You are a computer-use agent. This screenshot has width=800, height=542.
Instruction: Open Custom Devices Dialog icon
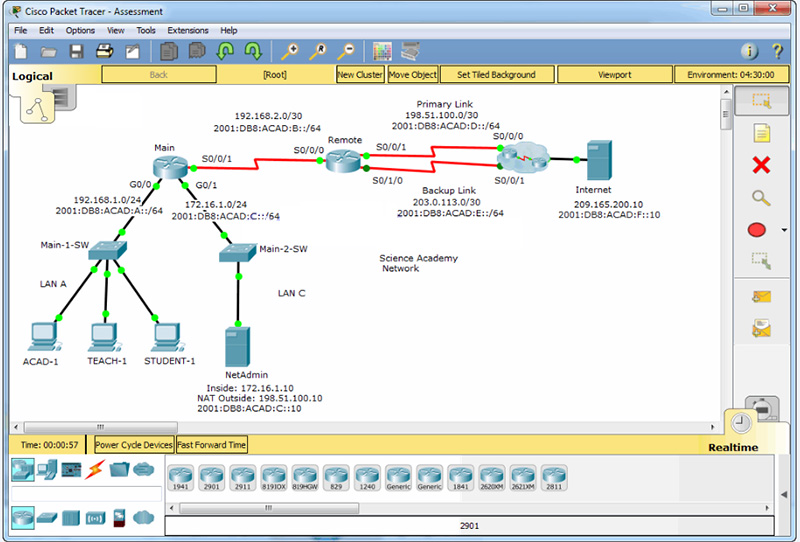[x=410, y=52]
